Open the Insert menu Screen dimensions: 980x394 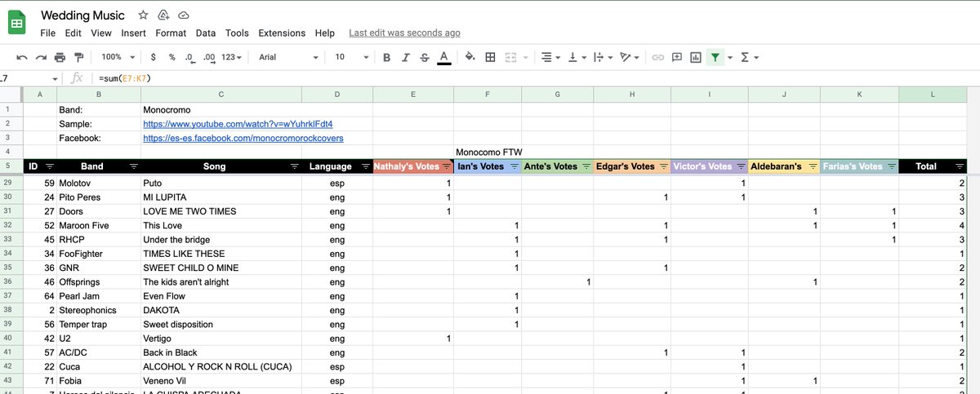point(134,33)
